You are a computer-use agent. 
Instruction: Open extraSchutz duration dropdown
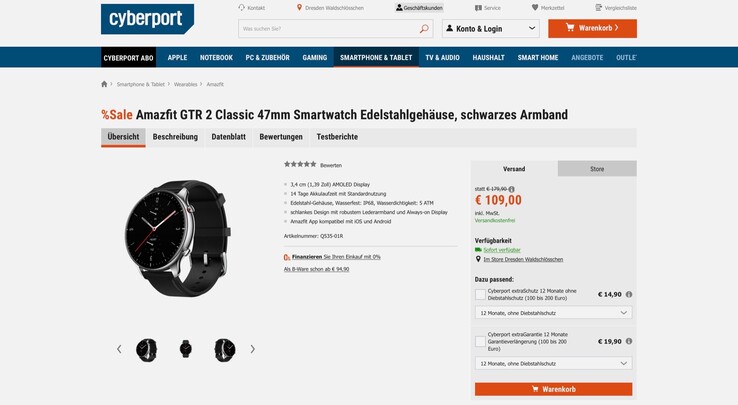point(554,313)
